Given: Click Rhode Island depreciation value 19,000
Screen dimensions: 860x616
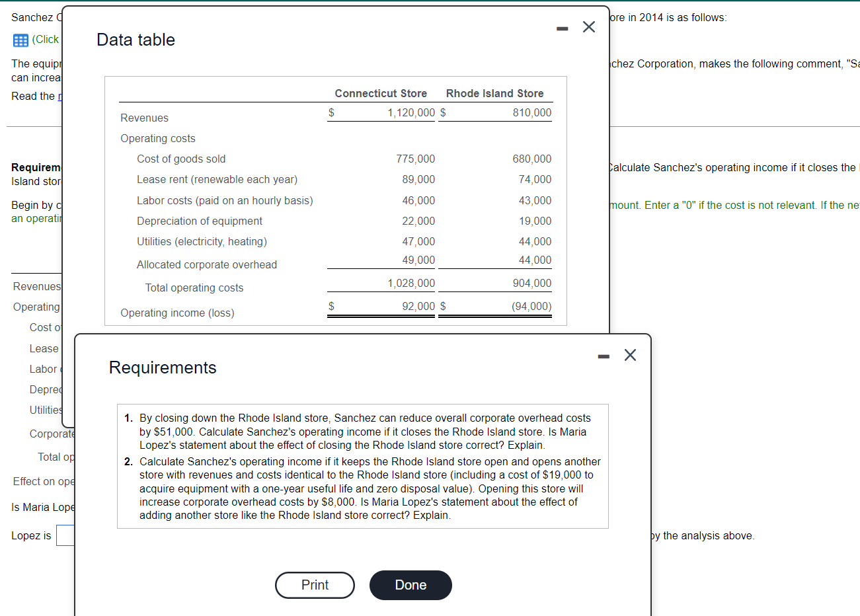Looking at the screenshot, I should [x=535, y=221].
